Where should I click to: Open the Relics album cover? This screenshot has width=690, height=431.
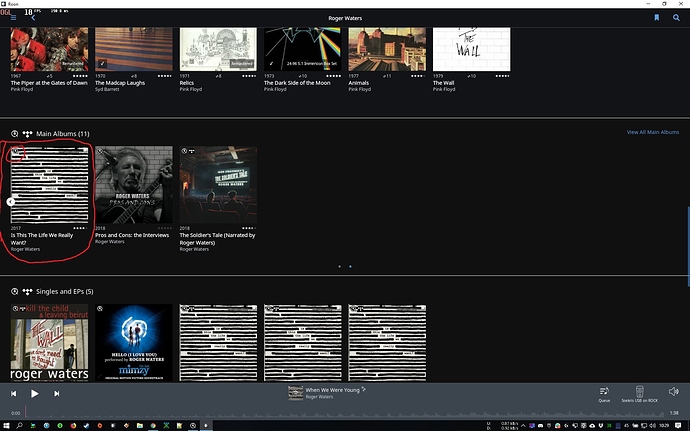218,49
